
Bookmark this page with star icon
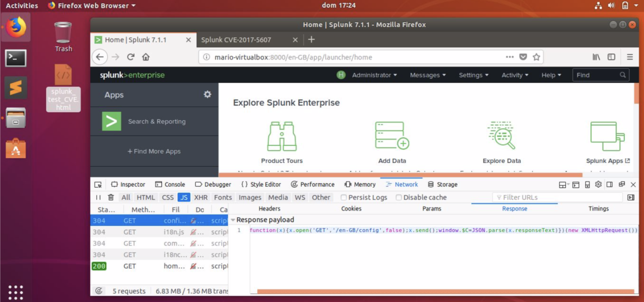click(x=536, y=57)
